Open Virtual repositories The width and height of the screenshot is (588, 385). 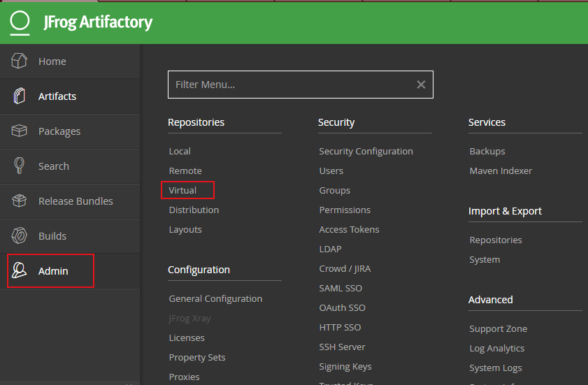(182, 190)
